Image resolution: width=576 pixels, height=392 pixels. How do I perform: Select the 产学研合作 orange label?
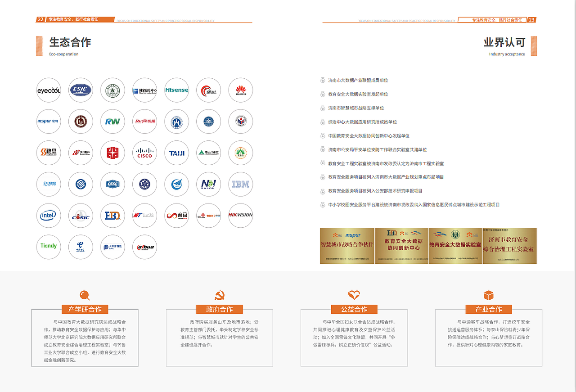pyautogui.click(x=85, y=309)
